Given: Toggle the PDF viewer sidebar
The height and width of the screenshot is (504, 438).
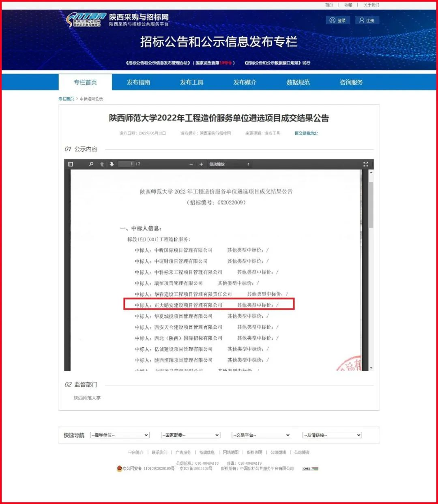Looking at the screenshot, I should tap(71, 164).
